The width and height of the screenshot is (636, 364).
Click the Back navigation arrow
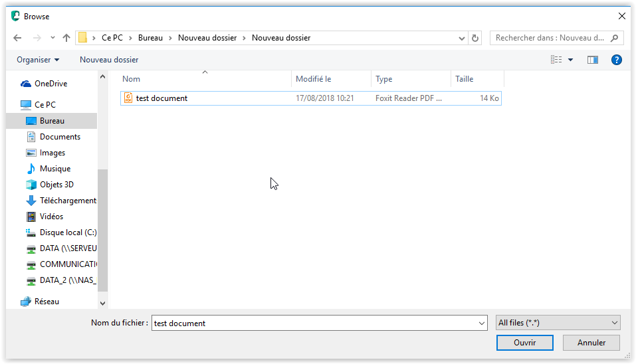[x=17, y=38]
